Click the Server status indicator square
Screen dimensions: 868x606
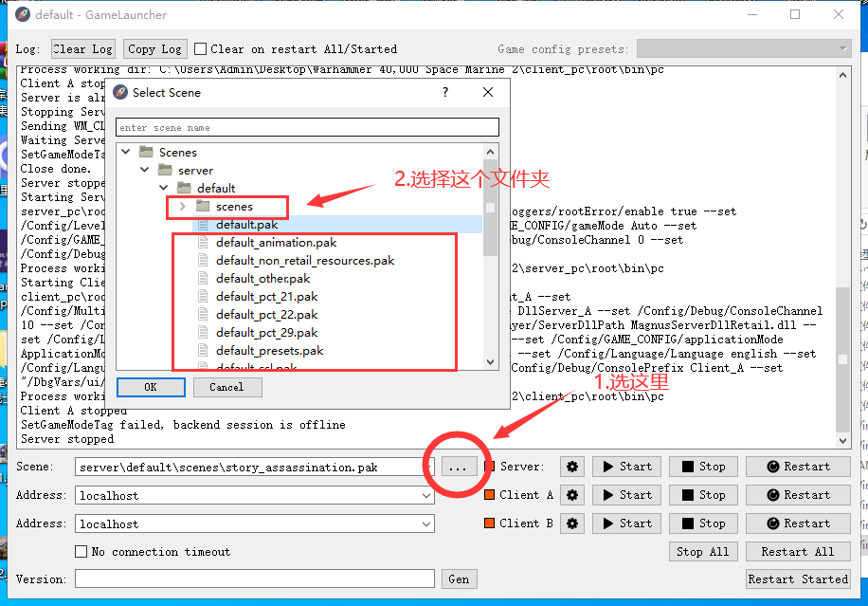pyautogui.click(x=489, y=467)
